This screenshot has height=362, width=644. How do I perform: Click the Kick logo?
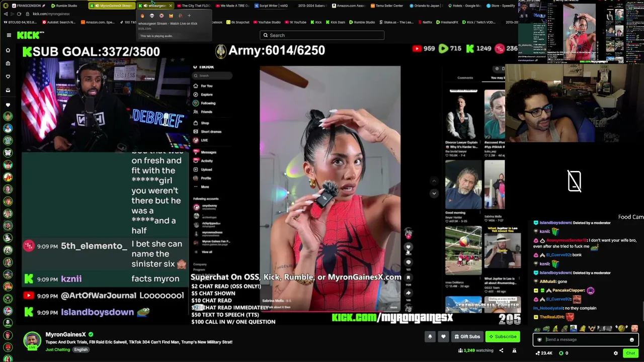point(30,35)
